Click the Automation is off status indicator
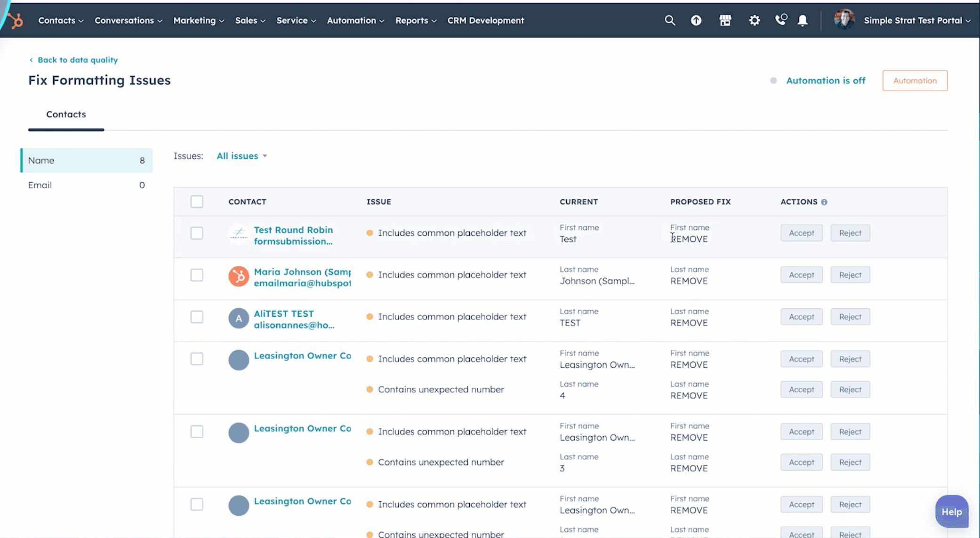This screenshot has height=538, width=980. [x=826, y=80]
